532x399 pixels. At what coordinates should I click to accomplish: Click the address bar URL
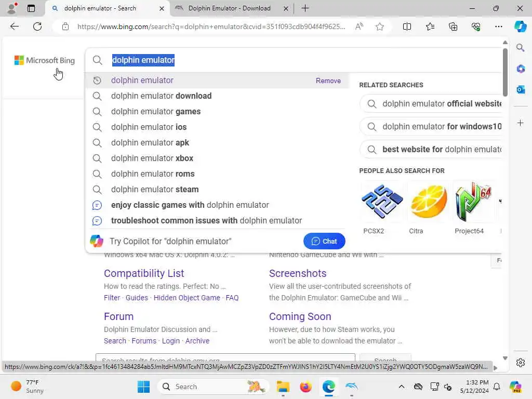click(x=211, y=26)
